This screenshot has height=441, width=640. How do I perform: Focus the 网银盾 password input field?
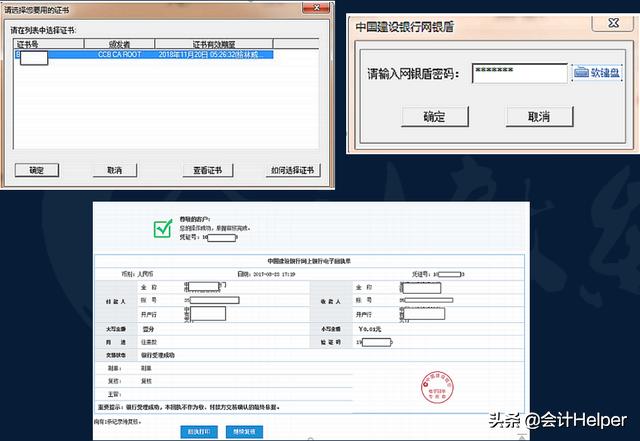click(x=520, y=74)
